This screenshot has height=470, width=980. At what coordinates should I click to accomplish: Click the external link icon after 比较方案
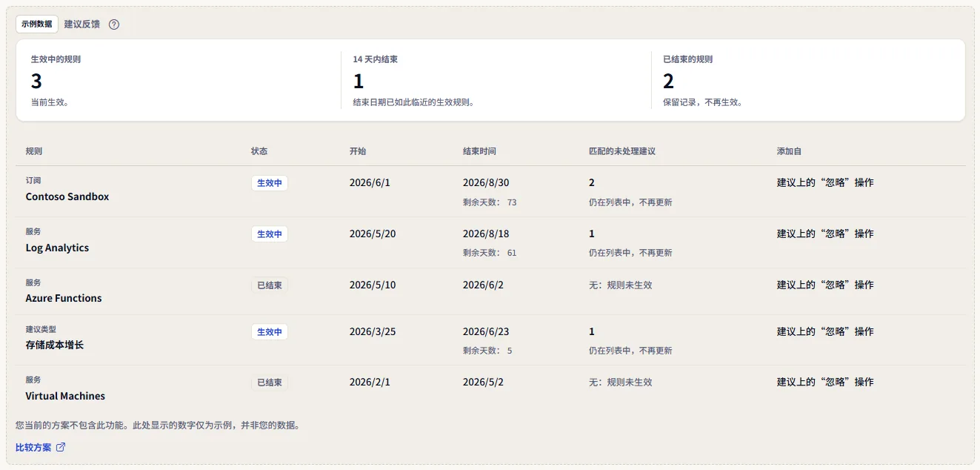pos(61,447)
